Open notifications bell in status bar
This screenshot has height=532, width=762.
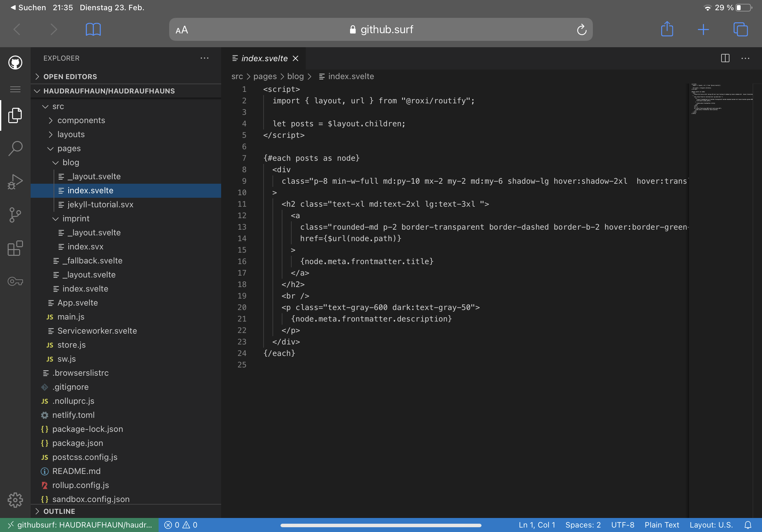coord(748,525)
